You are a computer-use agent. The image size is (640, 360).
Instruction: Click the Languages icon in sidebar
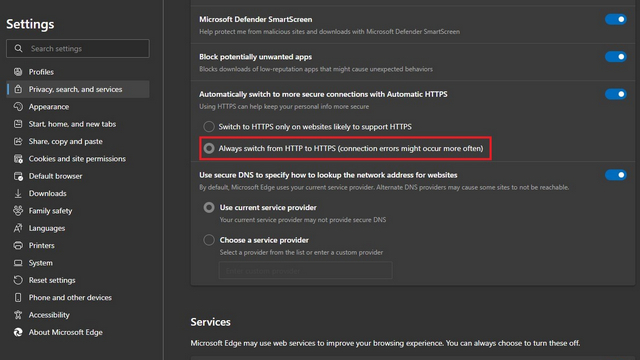[x=18, y=228]
